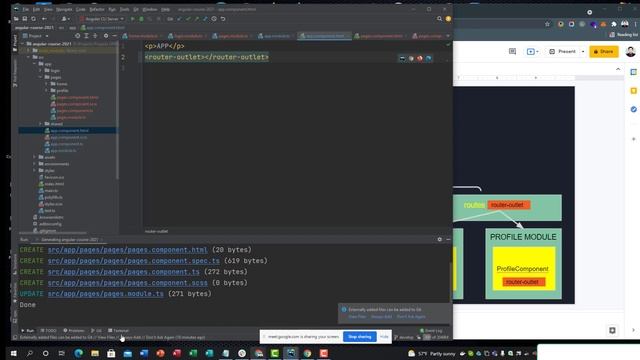Image resolution: width=640 pixels, height=360 pixels.
Task: Open the View menu in WebStorm
Action: (48, 9)
